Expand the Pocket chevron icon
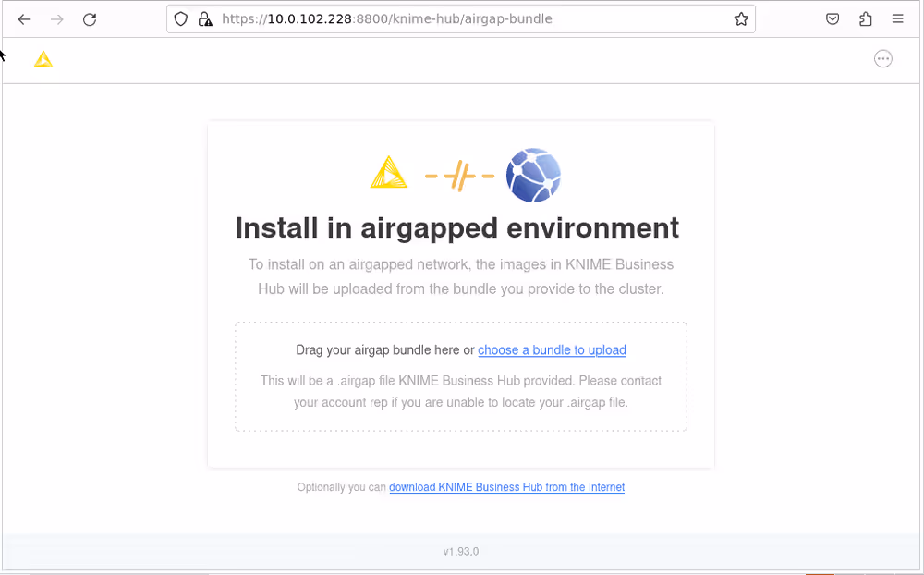 click(x=833, y=18)
